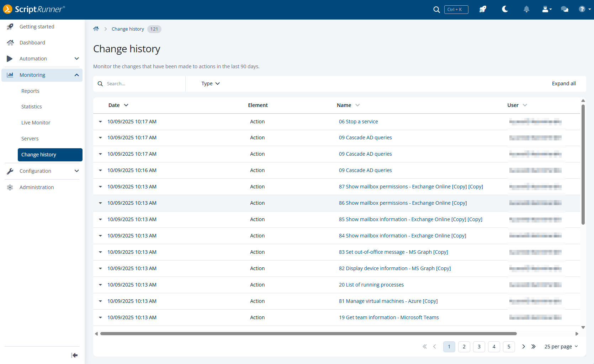
Task: Click the search magnifier icon in header
Action: (x=436, y=10)
